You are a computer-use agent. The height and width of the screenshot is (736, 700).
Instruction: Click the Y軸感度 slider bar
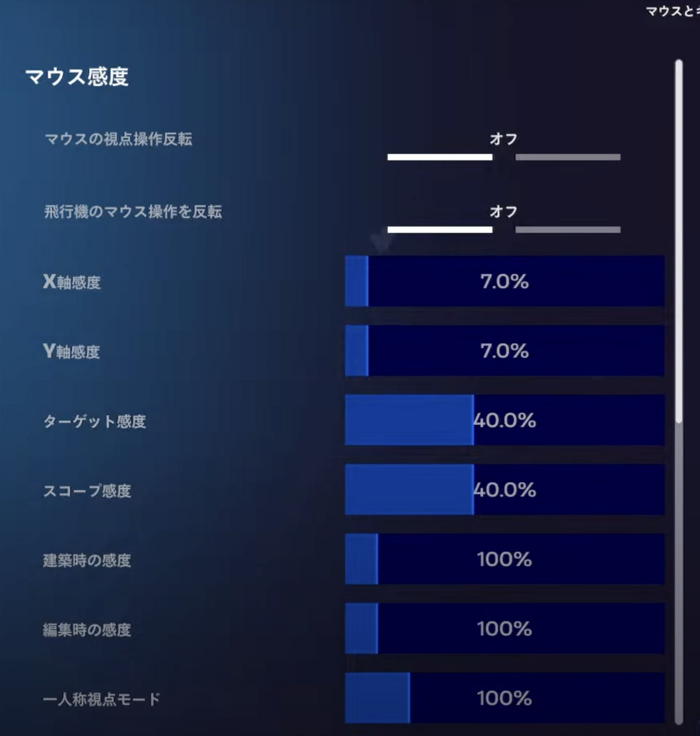pos(505,351)
